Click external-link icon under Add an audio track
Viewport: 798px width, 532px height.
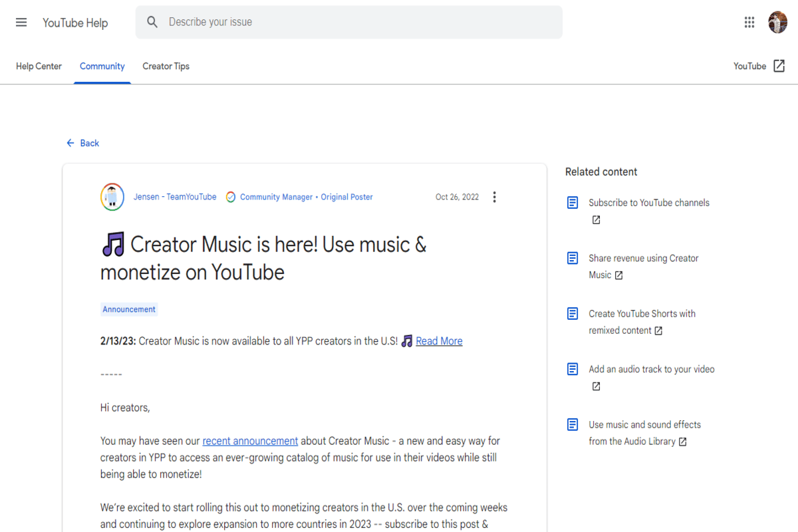597,386
